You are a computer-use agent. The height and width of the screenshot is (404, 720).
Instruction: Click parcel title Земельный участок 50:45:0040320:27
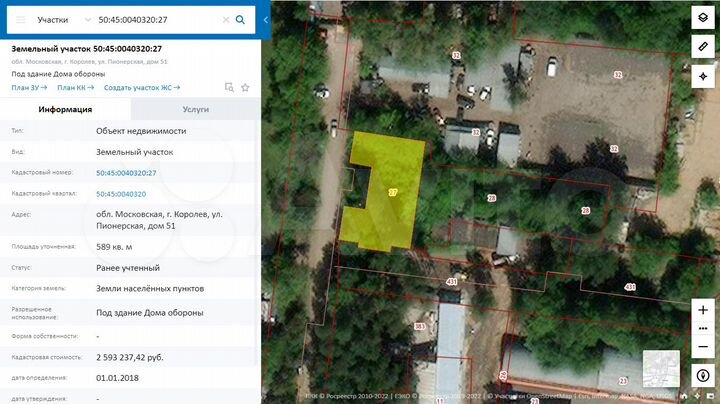[x=86, y=49]
